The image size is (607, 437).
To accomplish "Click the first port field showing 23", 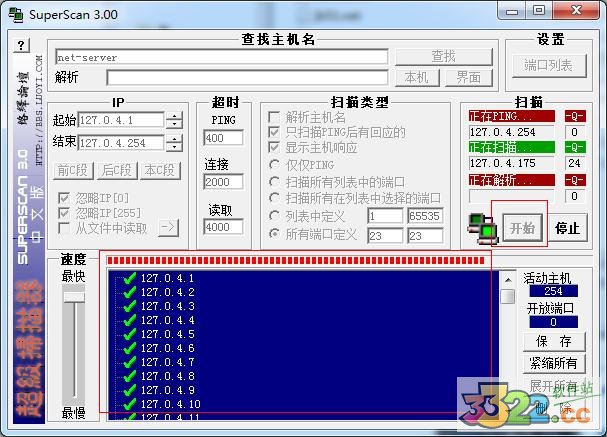I will point(385,236).
